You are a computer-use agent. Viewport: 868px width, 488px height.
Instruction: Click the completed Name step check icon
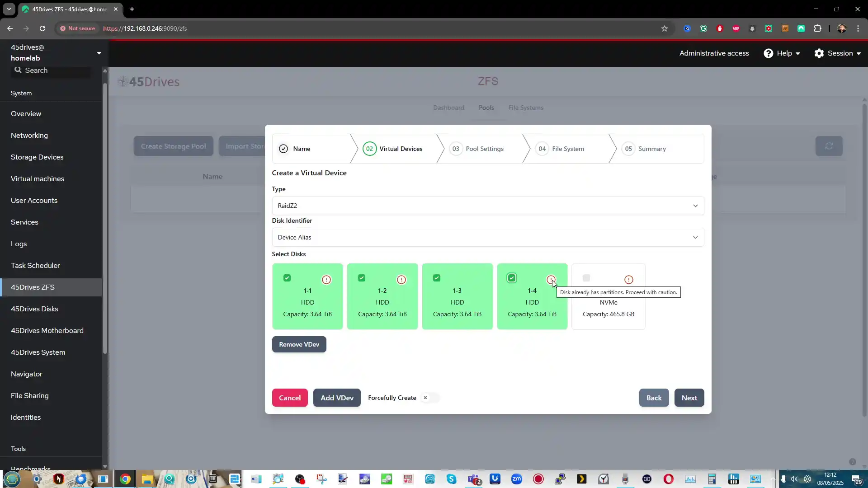283,149
